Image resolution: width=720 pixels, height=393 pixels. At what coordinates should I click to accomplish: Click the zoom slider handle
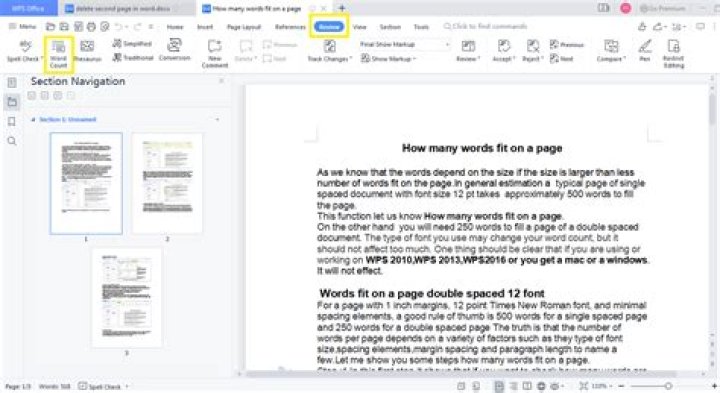pyautogui.click(x=668, y=386)
